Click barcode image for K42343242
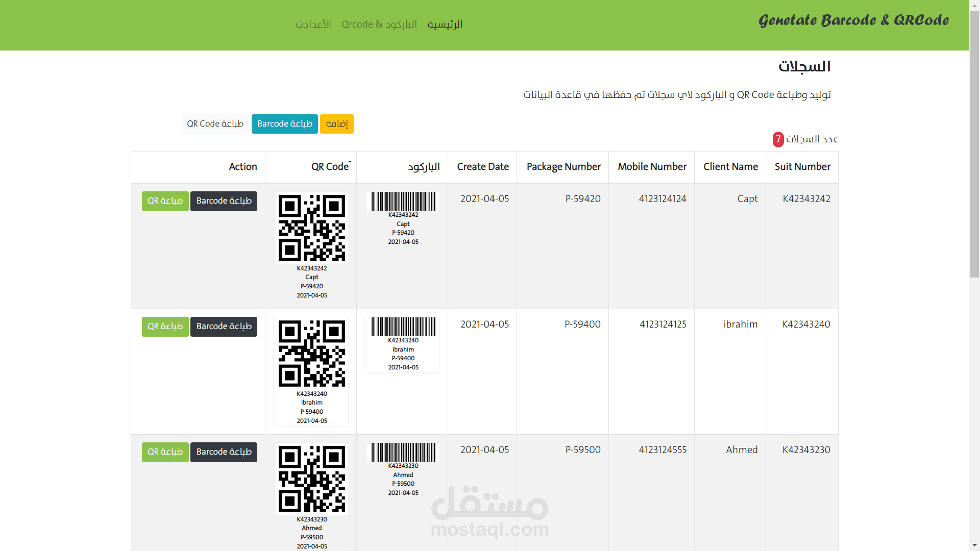The image size is (980, 551). (x=403, y=201)
